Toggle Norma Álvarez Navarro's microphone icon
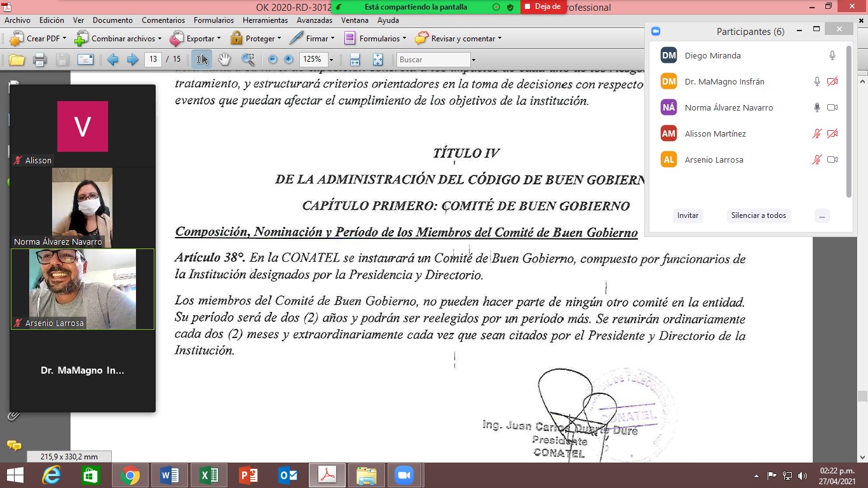Image resolution: width=868 pixels, height=488 pixels. tap(817, 108)
